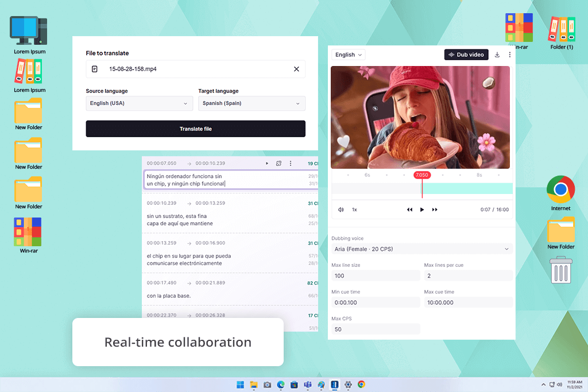588x392 pixels.
Task: Click the subtitle text box 'Ningún ordenador funciona sin'
Action: (x=231, y=180)
